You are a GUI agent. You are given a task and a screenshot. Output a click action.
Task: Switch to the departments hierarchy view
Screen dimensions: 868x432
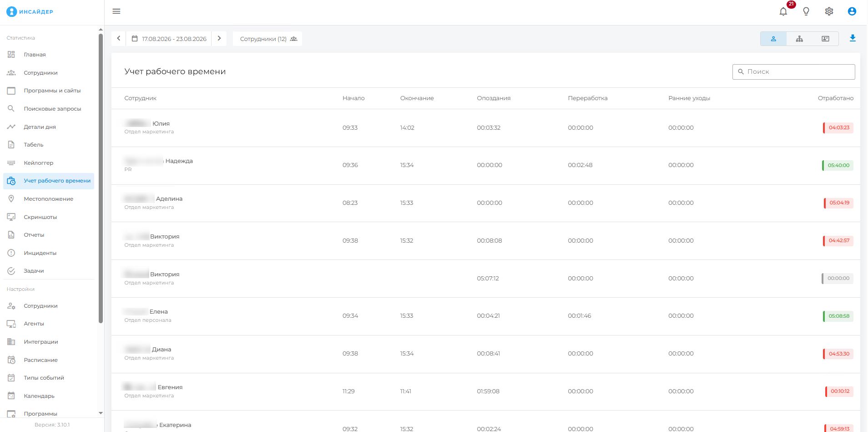[x=799, y=39]
